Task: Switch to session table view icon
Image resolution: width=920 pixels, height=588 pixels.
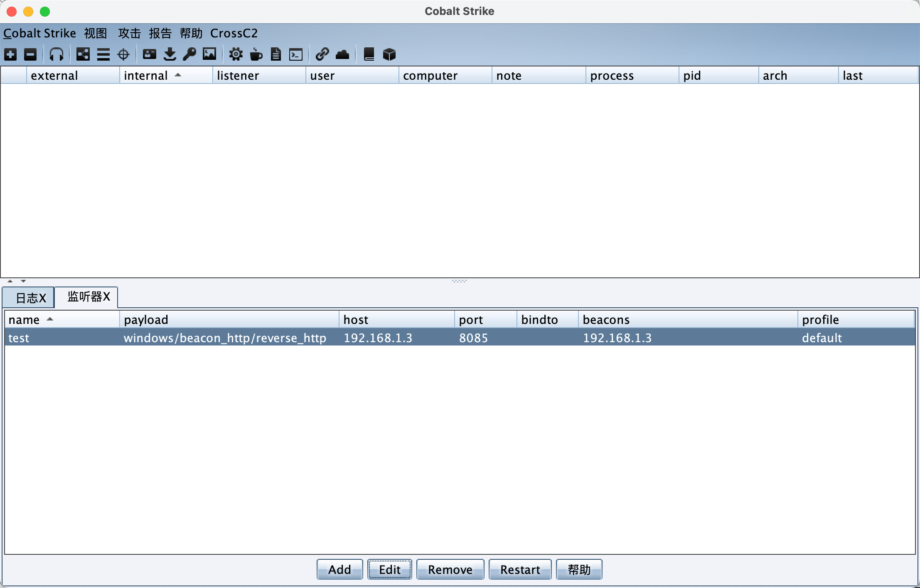Action: coord(103,54)
